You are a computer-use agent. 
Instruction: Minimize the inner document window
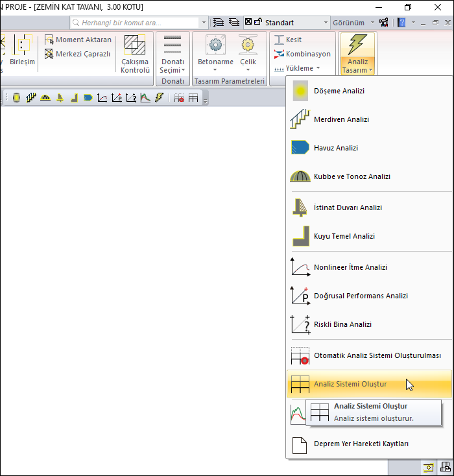tap(423, 23)
